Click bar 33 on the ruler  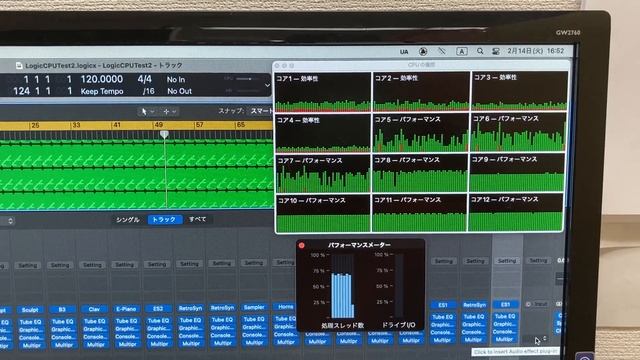76,125
